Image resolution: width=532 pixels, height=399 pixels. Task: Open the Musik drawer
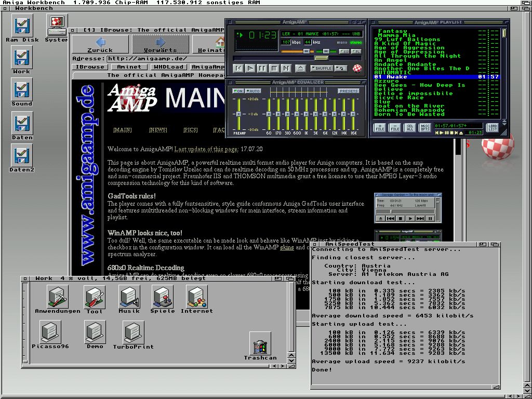tap(129, 297)
